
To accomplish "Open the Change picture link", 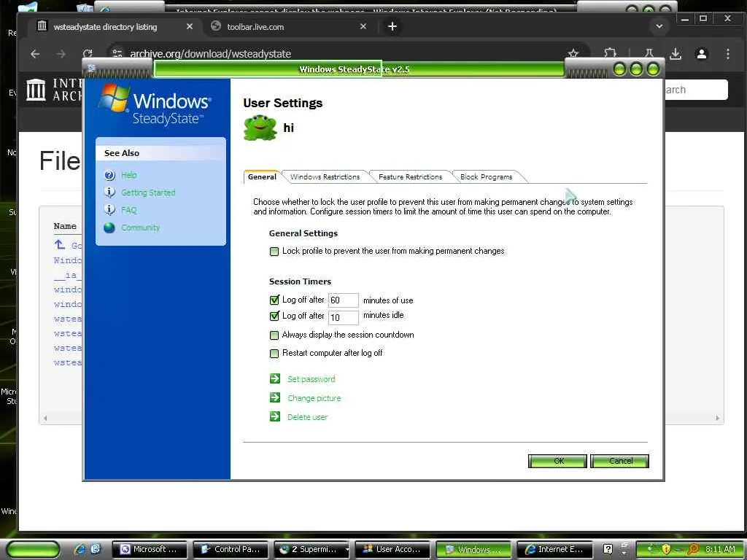I will 314,398.
